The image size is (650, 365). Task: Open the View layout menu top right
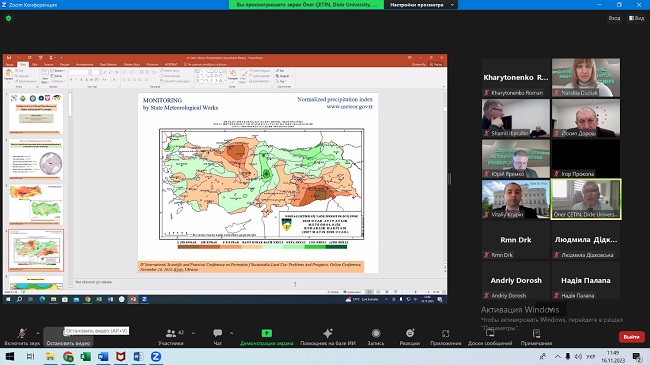click(x=636, y=18)
